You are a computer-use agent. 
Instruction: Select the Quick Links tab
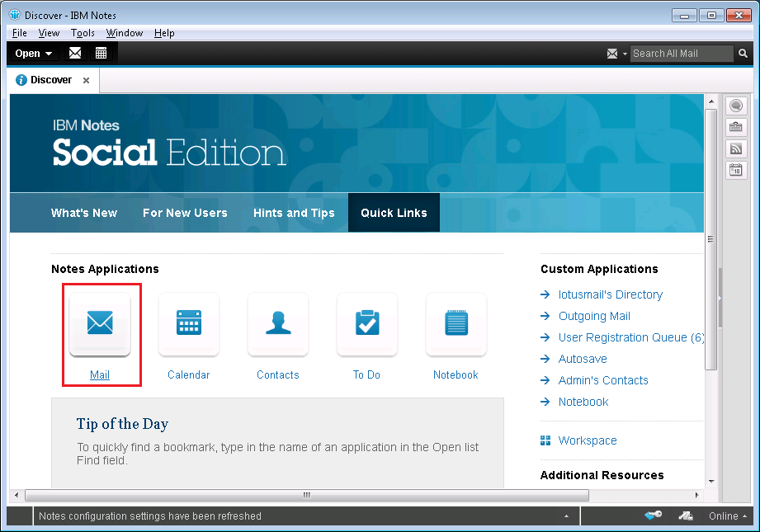[394, 213]
